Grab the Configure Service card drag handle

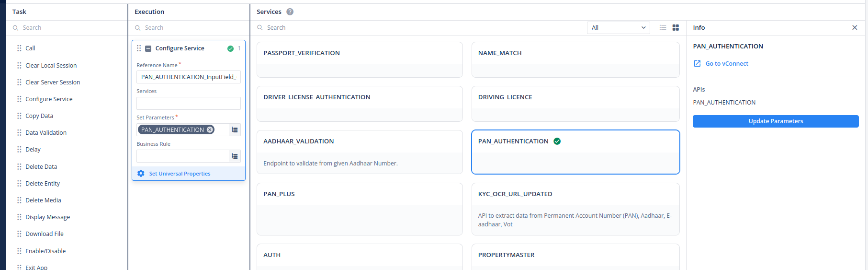[x=139, y=48]
